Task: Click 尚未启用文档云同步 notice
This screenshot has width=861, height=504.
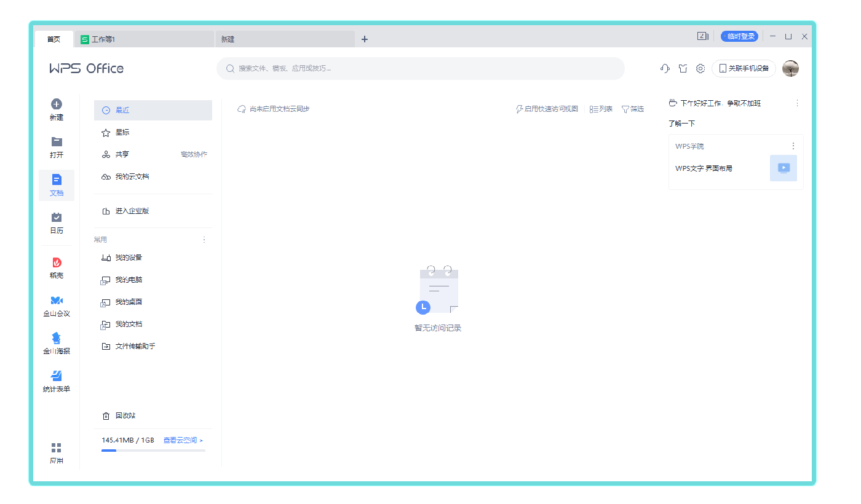Action: [274, 109]
